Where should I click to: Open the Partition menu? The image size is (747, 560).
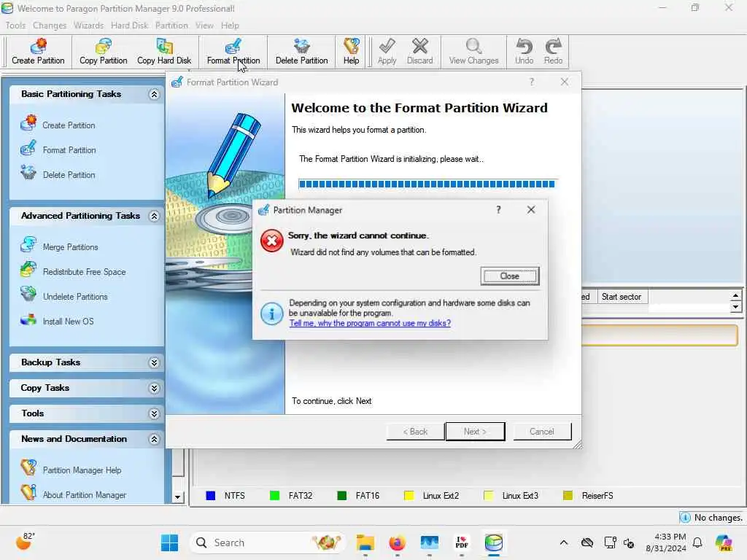click(171, 26)
